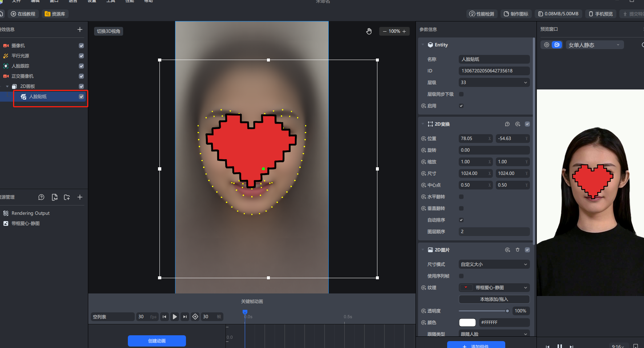
Task: Click the play button in timeline
Action: point(175,317)
